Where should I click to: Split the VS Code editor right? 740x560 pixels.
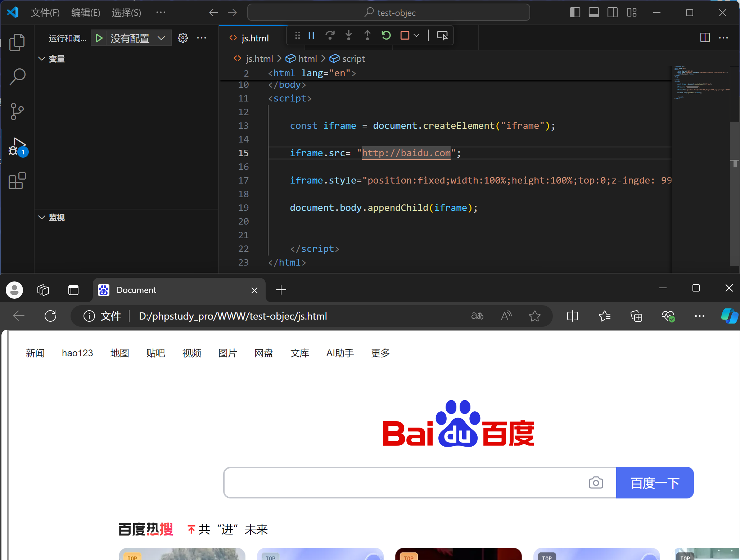(705, 37)
